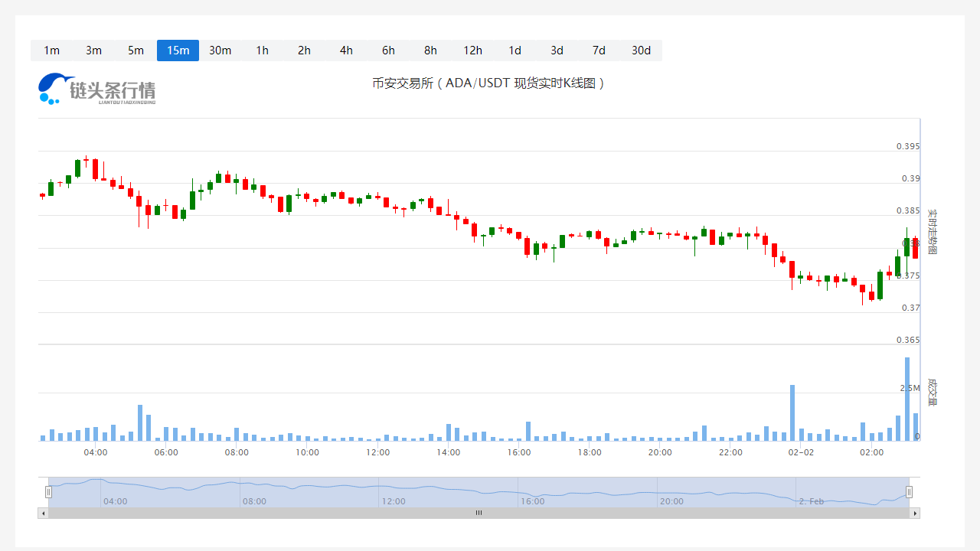Click the horizontal scrollbar center grip
Viewport: 980px width, 551px height.
479,513
